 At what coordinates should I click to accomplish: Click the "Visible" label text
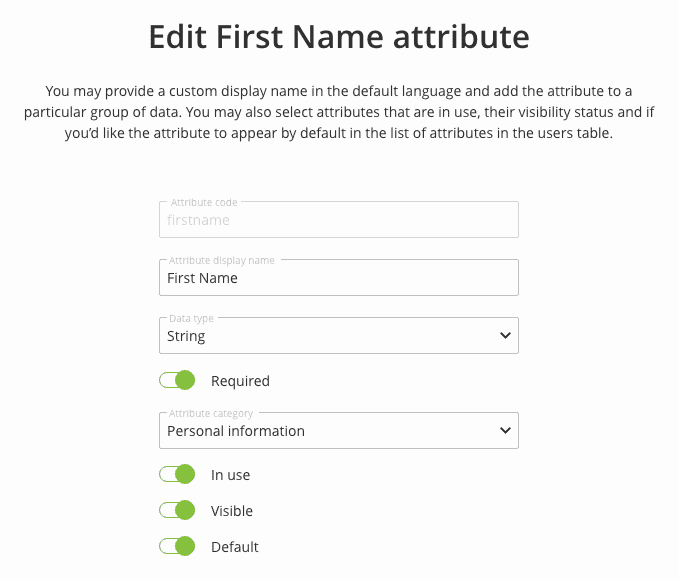(232, 511)
